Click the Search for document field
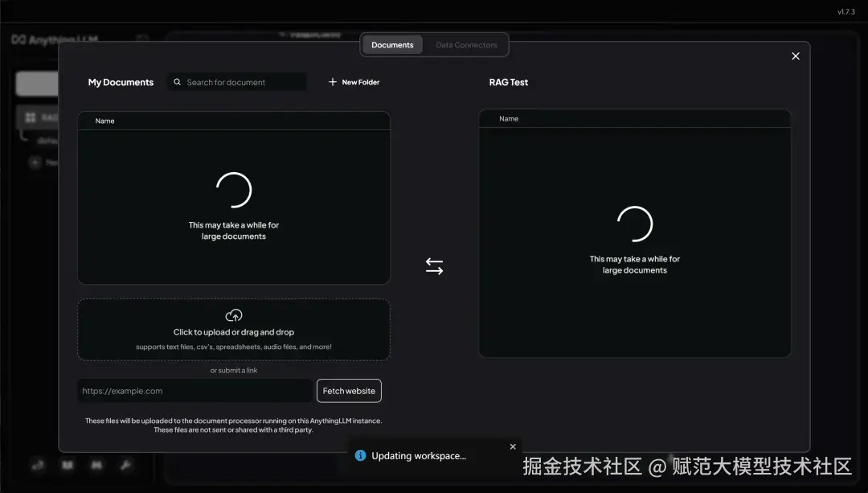The width and height of the screenshot is (868, 493). (x=237, y=81)
